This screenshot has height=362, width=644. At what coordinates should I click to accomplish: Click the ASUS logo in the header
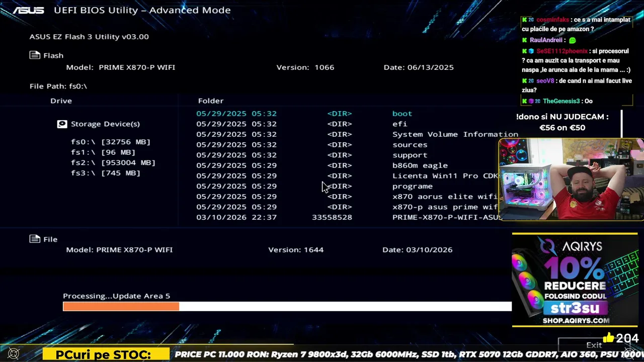[28, 10]
